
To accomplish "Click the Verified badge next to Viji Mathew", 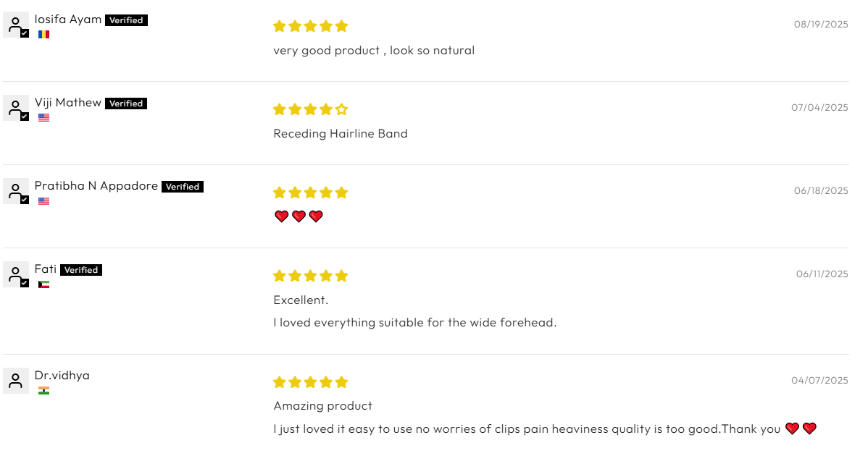I will pos(126,104).
